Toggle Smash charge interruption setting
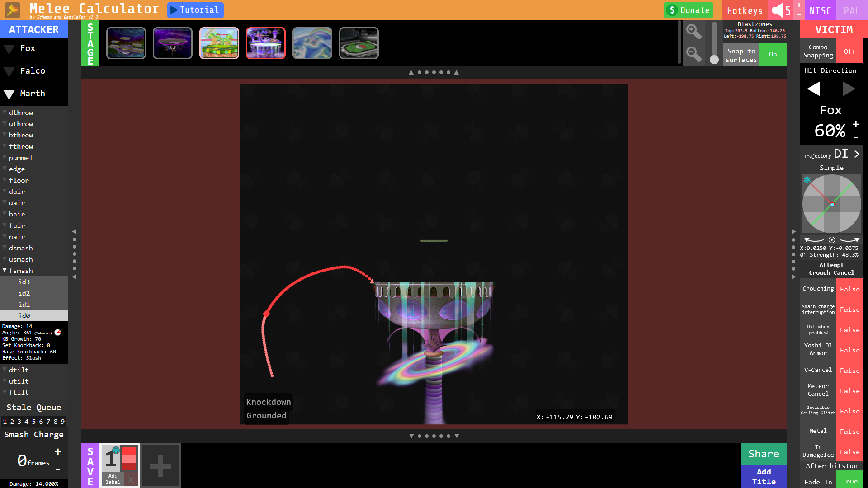This screenshot has height=488, width=868. (x=850, y=310)
